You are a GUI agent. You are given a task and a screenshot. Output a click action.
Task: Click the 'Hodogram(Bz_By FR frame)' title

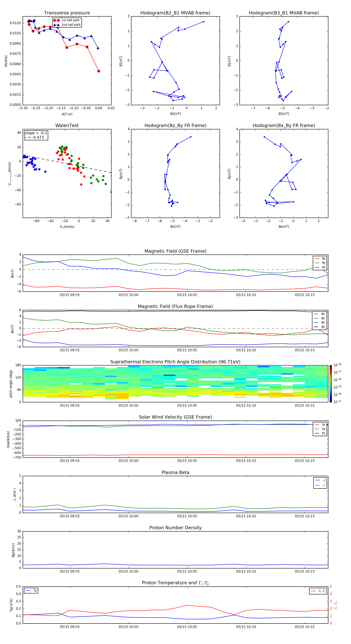[175, 125]
